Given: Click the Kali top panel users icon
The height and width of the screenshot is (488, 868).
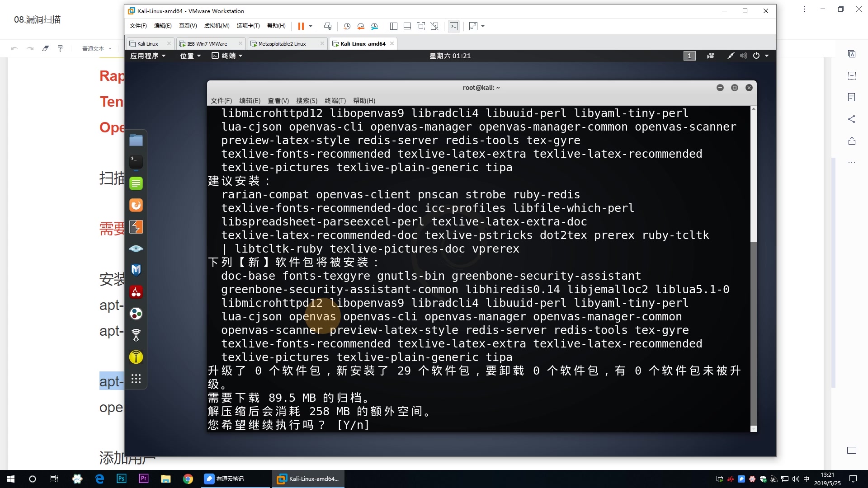Looking at the screenshot, I should click(x=711, y=56).
